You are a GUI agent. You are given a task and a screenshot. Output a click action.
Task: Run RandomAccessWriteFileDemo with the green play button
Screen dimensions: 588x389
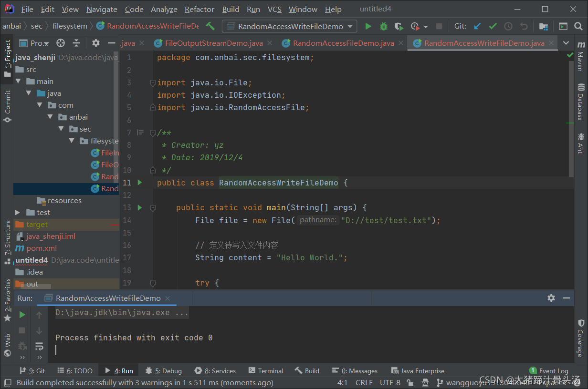tap(368, 26)
